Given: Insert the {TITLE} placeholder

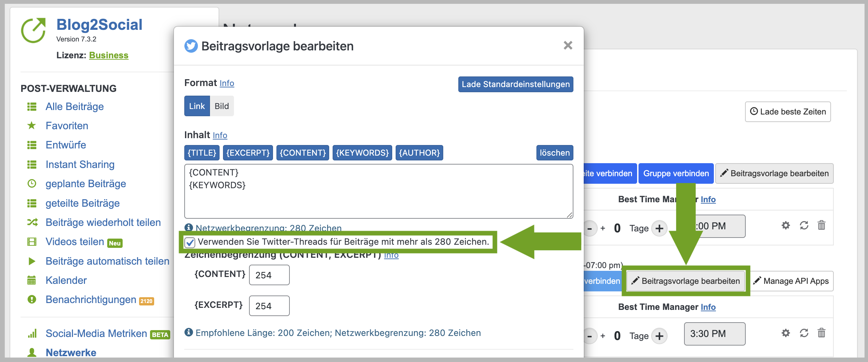Looking at the screenshot, I should (202, 153).
